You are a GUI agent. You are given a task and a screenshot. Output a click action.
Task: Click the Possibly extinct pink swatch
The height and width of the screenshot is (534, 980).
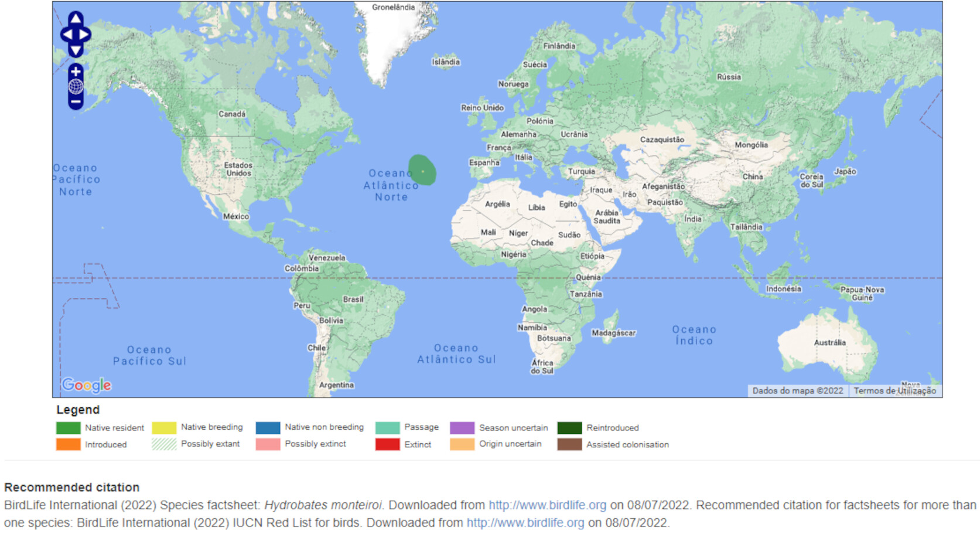click(x=268, y=444)
